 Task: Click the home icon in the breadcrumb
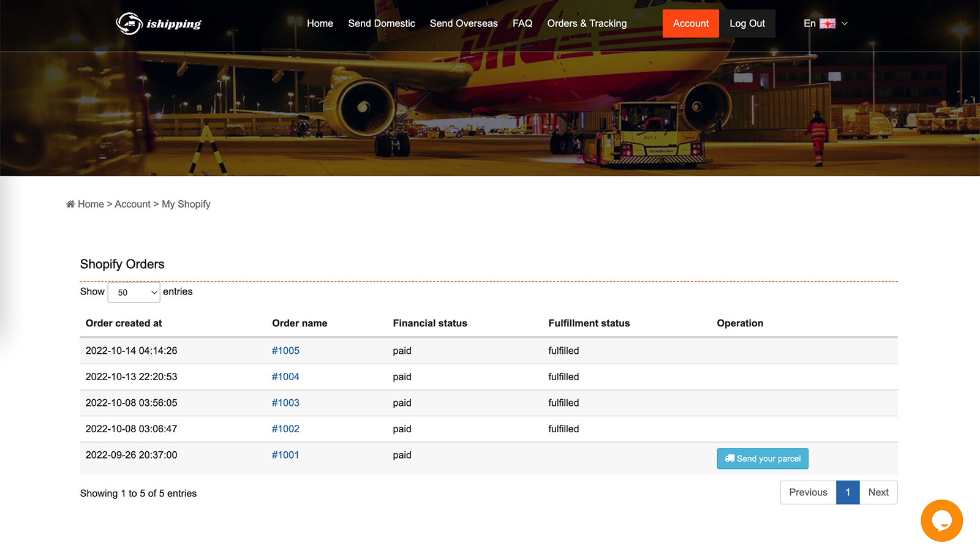pos(70,204)
